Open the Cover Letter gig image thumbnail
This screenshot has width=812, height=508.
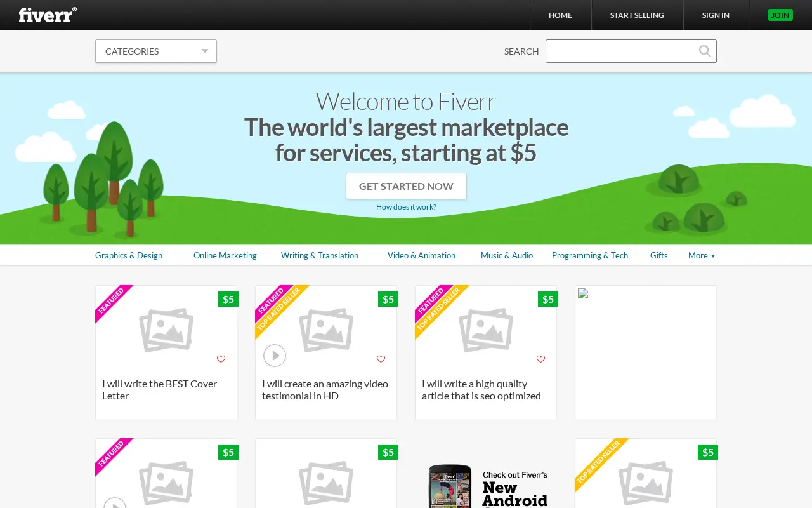point(166,330)
